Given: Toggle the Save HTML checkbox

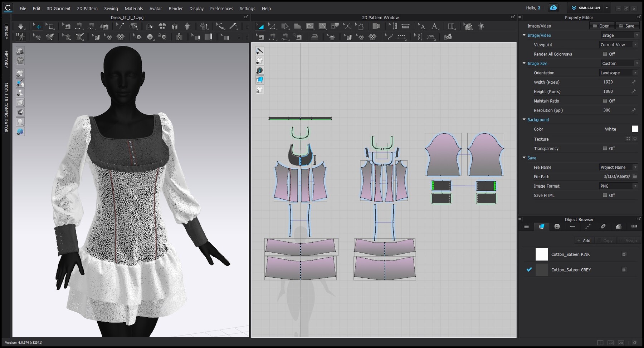Looking at the screenshot, I should [x=605, y=195].
